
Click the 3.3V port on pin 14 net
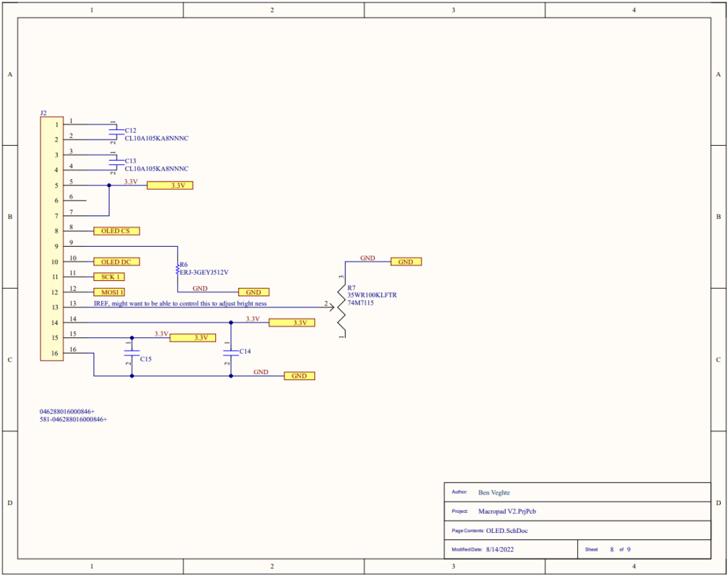[291, 323]
